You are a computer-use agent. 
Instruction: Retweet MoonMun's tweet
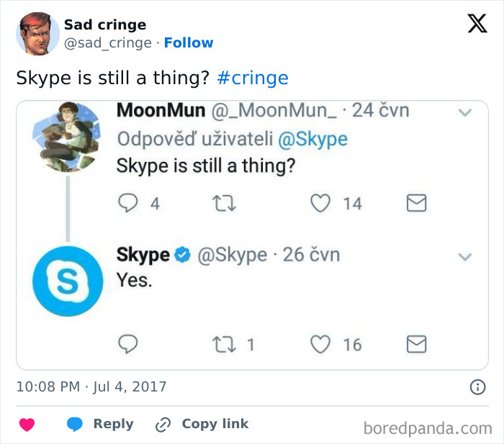(x=224, y=204)
